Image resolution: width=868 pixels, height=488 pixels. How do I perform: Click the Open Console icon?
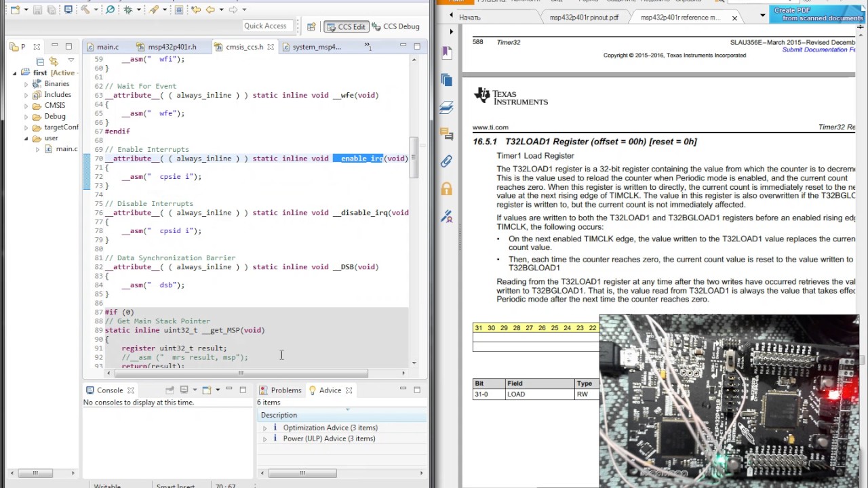point(206,390)
